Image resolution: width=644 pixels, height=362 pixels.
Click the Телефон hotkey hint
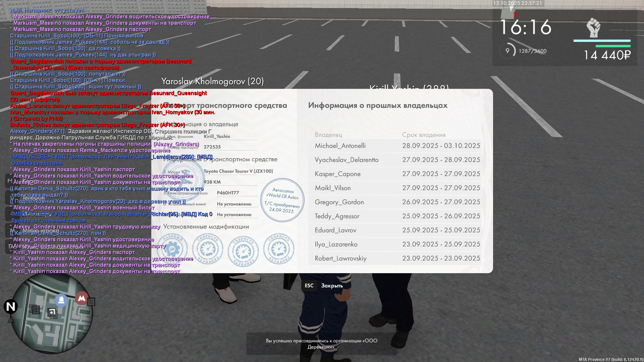point(34,198)
